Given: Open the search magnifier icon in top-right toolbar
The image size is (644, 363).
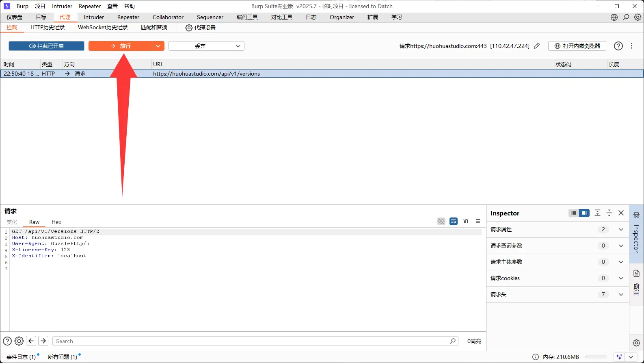Looking at the screenshot, I should point(626,17).
